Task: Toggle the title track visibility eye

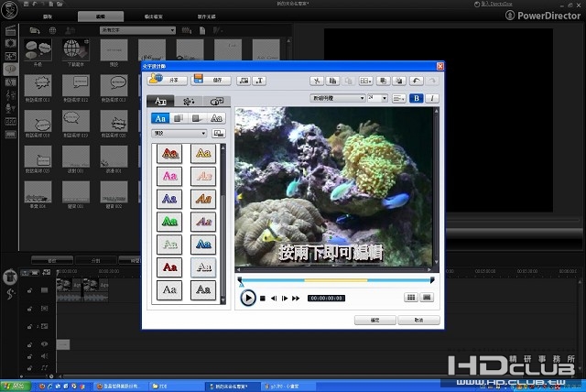Action: pyautogui.click(x=44, y=344)
